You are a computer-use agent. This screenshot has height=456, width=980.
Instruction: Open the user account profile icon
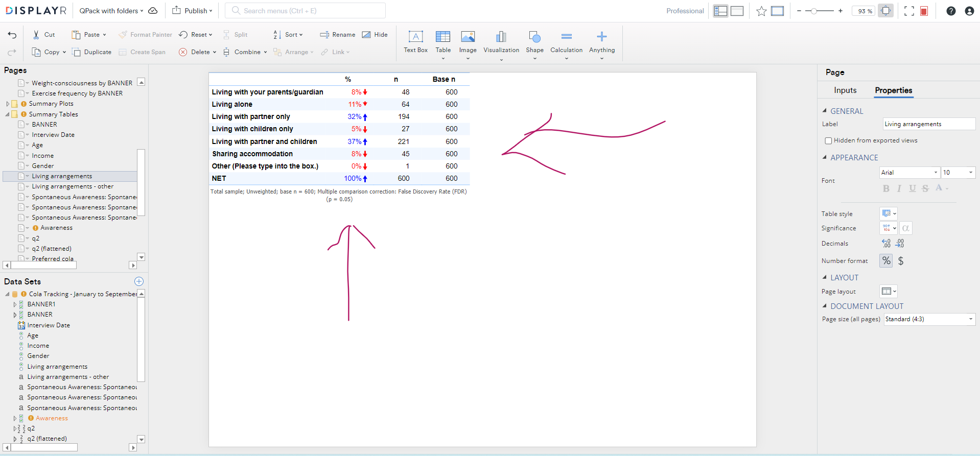point(969,11)
